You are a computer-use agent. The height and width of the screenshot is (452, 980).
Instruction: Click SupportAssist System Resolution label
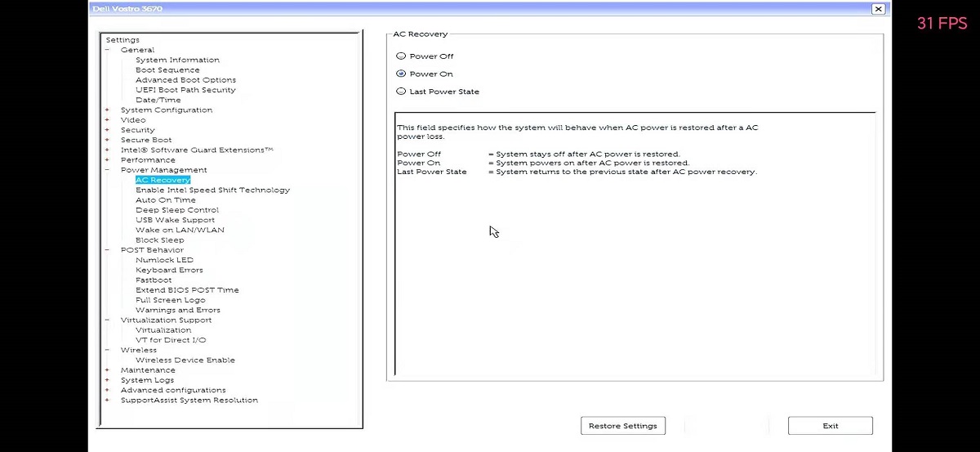(x=189, y=401)
